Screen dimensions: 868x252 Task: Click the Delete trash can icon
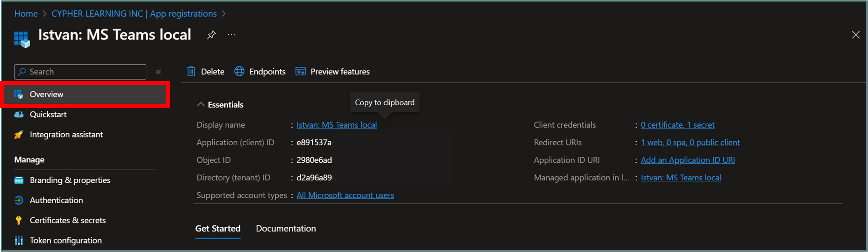tap(191, 72)
